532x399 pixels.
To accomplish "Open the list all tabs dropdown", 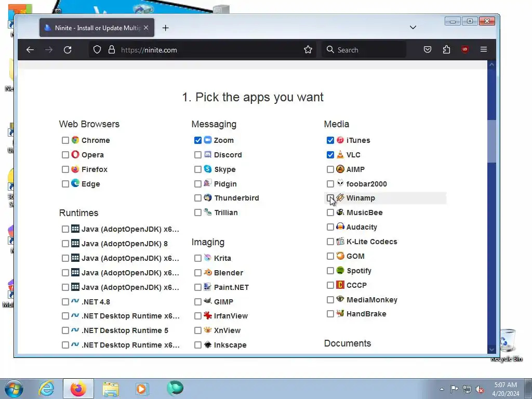I will (x=413, y=28).
